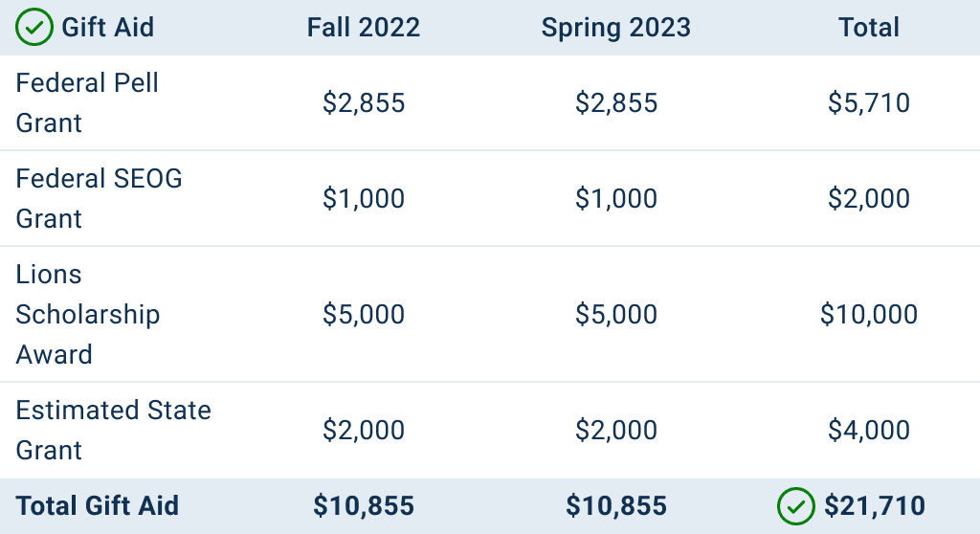Click the $2,000 SEOG Grant total
The image size is (980, 534).
(869, 198)
